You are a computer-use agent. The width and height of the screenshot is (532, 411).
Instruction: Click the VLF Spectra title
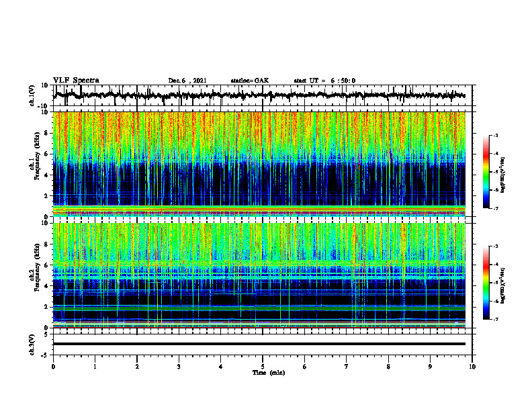click(x=76, y=80)
